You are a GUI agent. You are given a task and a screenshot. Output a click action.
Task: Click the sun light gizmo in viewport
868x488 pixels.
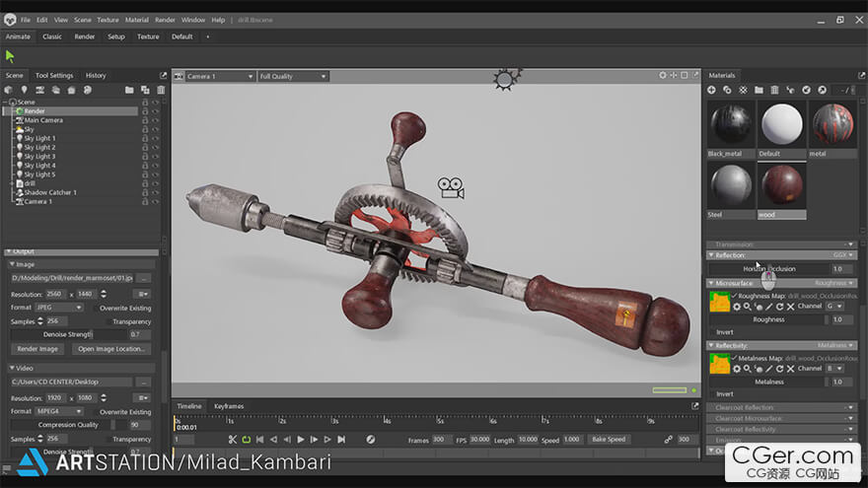(x=505, y=80)
